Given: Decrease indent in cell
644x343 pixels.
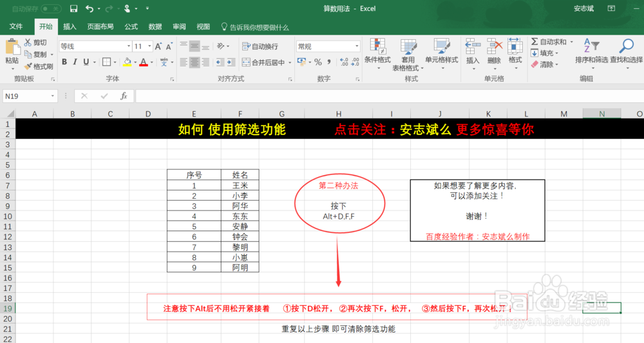Looking at the screenshot, I should click(x=220, y=62).
